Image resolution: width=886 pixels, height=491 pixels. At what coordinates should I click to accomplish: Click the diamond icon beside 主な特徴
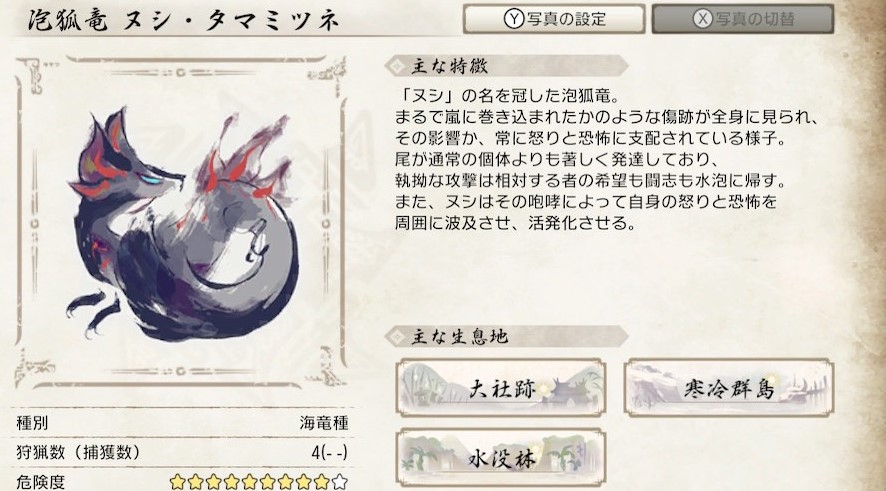pos(398,66)
